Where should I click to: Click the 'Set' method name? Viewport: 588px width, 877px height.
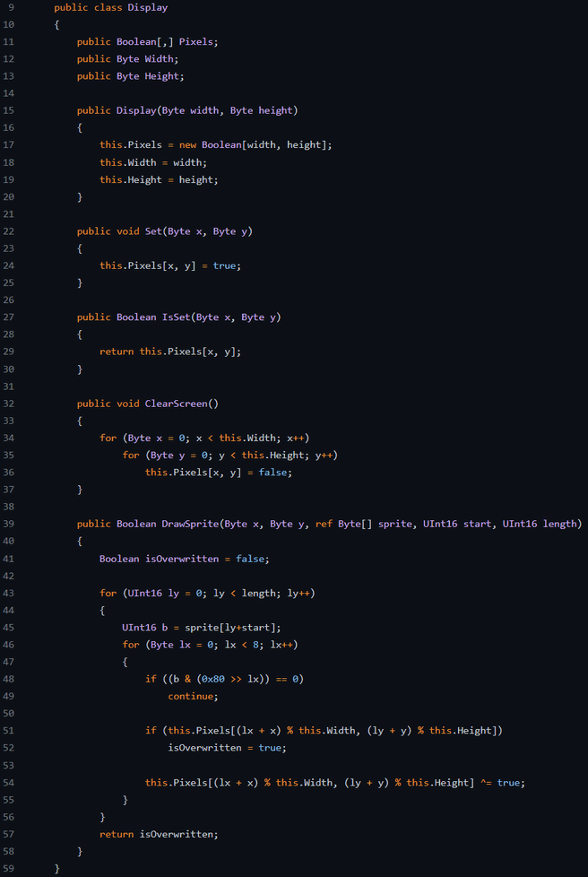pyautogui.click(x=153, y=231)
